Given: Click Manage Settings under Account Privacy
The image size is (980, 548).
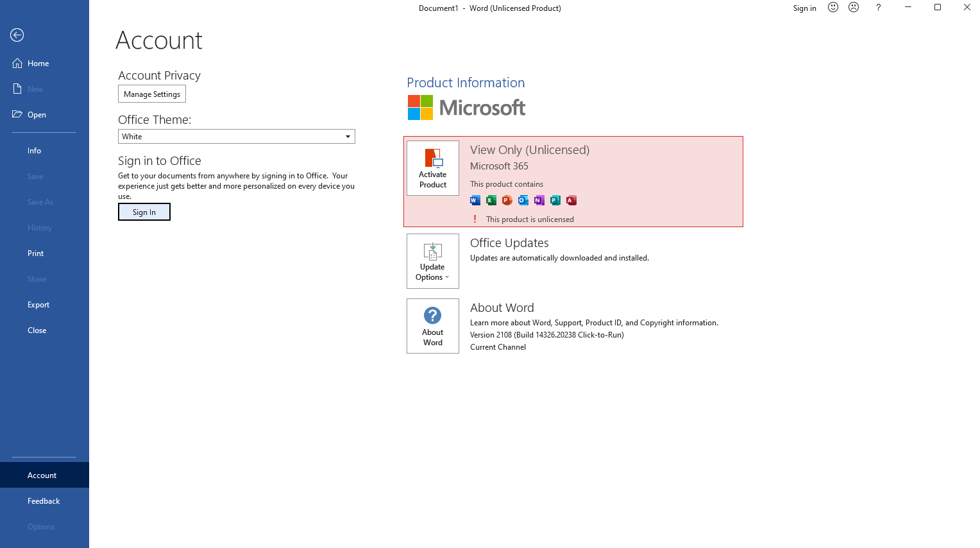Looking at the screenshot, I should tap(152, 94).
